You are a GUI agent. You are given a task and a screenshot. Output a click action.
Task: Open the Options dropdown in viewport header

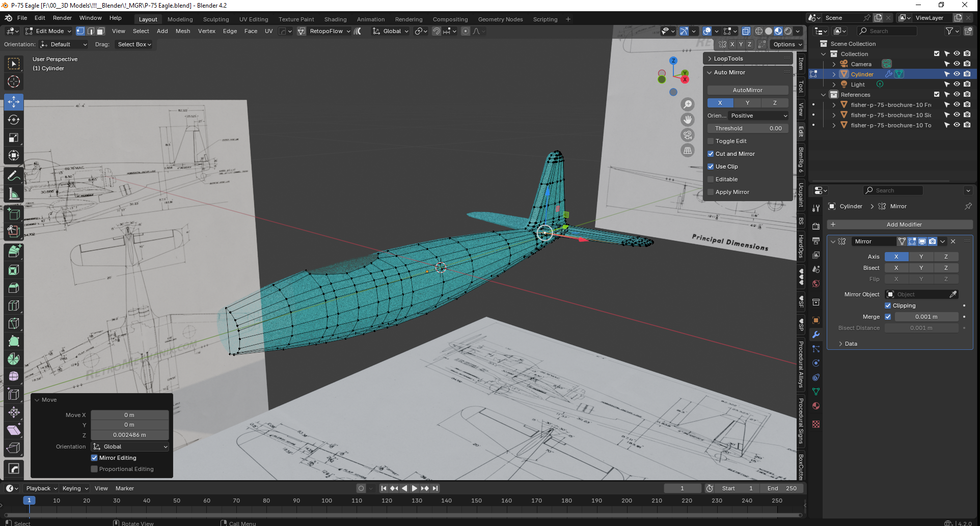(x=787, y=44)
